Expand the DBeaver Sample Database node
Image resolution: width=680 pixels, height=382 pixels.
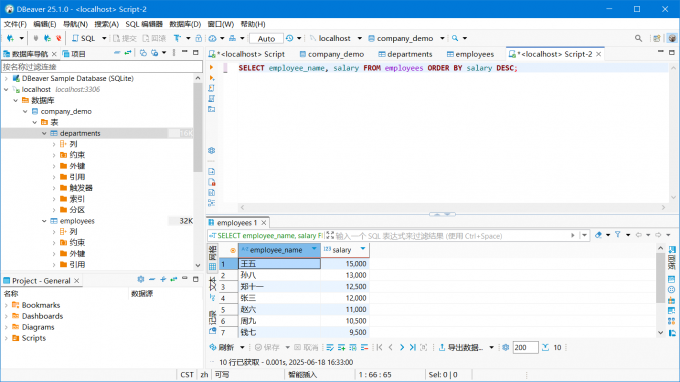(6, 78)
